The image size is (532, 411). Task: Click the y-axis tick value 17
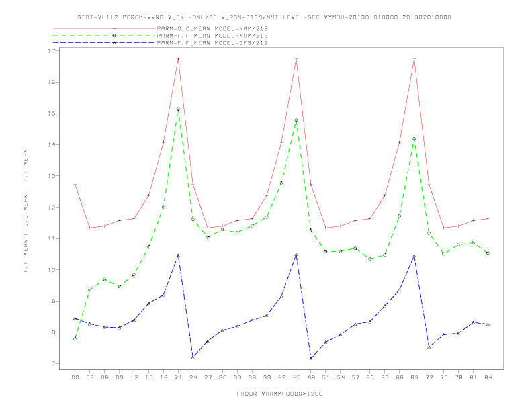52,51
